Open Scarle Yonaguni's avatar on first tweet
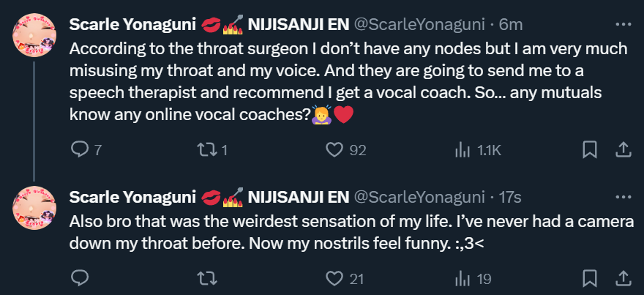Screen dimensions: 644x295 pyautogui.click(x=34, y=34)
